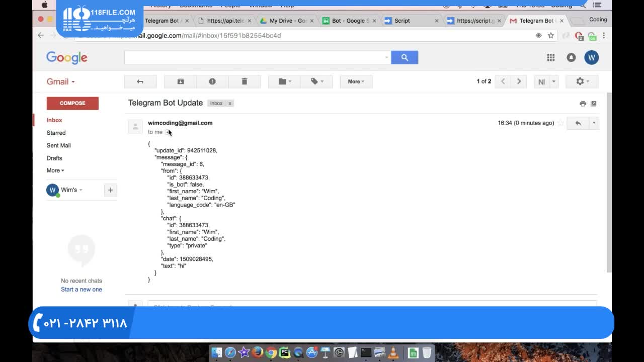This screenshot has width=644, height=362.
Task: Open the Settings gear dropdown
Action: 582,81
